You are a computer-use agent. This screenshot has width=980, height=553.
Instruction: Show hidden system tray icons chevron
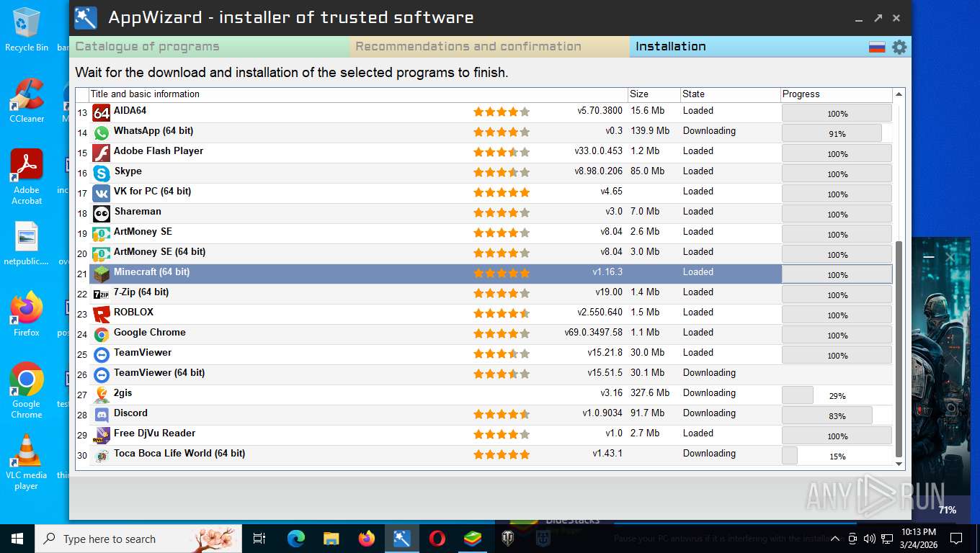tap(835, 539)
